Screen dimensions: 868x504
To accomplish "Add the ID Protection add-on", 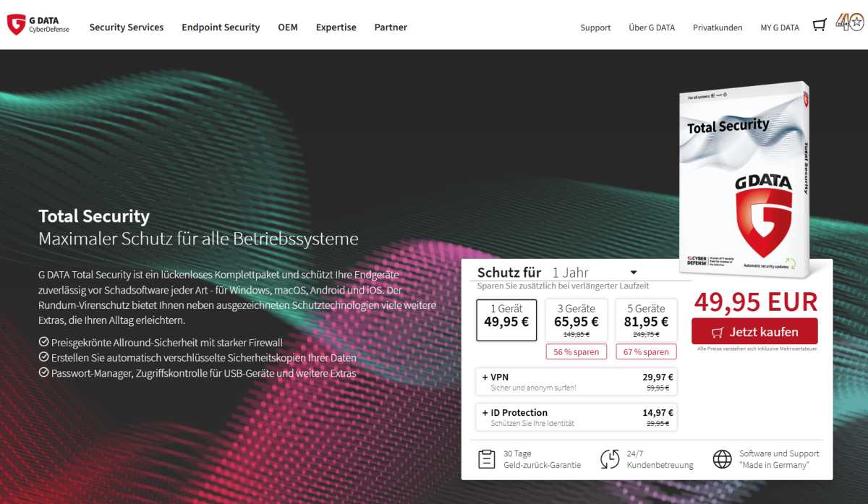I will pos(576,417).
